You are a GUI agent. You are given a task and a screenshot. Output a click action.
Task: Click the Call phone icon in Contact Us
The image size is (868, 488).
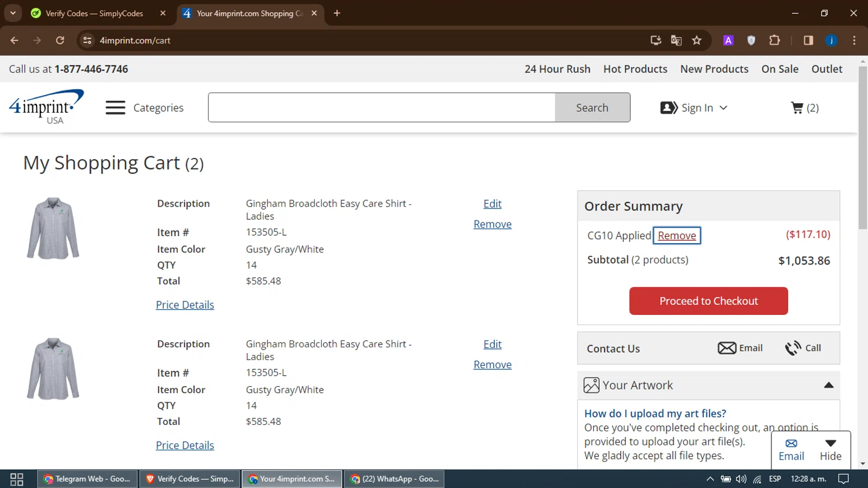793,348
